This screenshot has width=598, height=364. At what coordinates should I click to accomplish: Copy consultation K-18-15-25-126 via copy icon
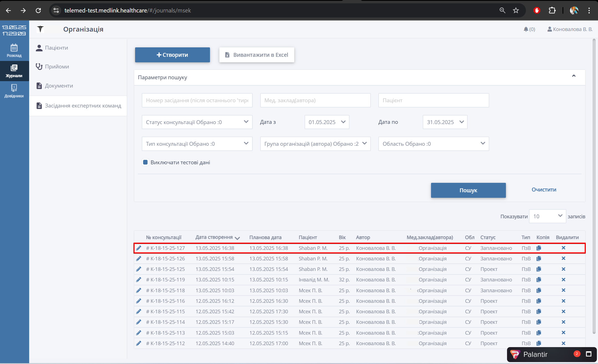point(539,258)
